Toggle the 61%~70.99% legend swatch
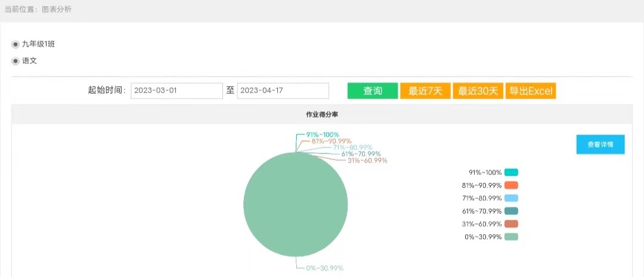644x277 pixels. [511, 211]
